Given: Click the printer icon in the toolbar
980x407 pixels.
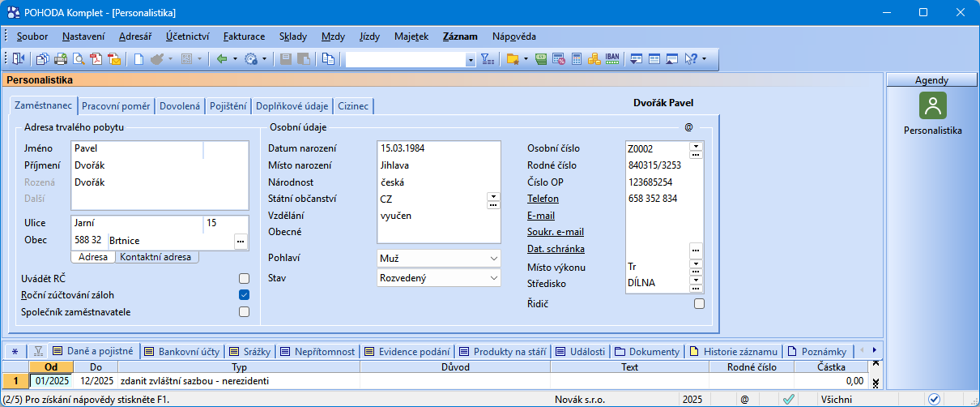Looking at the screenshot, I should tap(61, 59).
